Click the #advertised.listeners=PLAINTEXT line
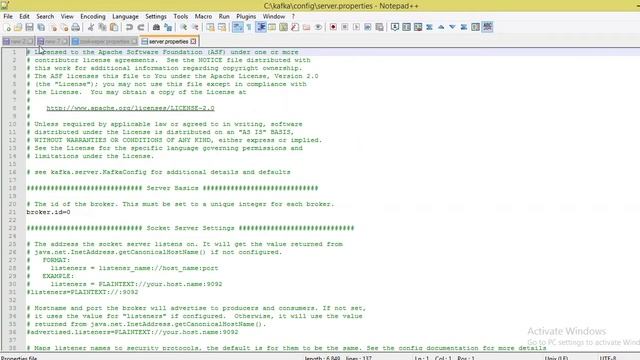 [132, 332]
